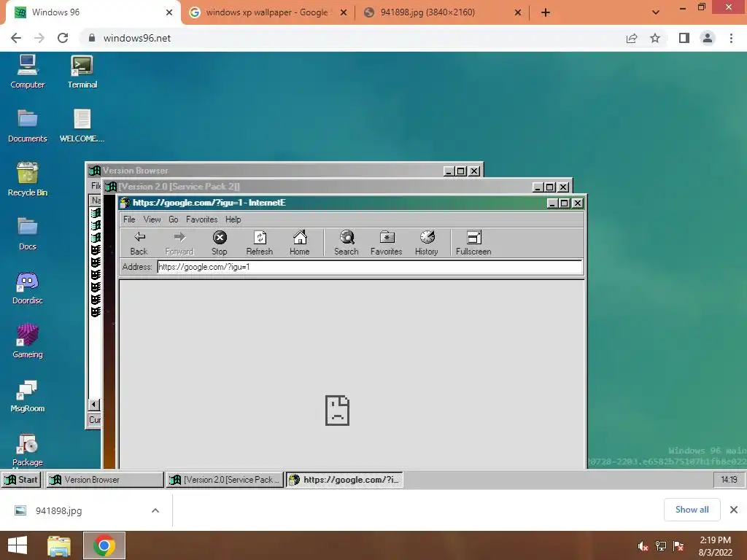The image size is (747, 560).
Task: Expand the Chrome tab search dropdown
Action: pos(656,12)
